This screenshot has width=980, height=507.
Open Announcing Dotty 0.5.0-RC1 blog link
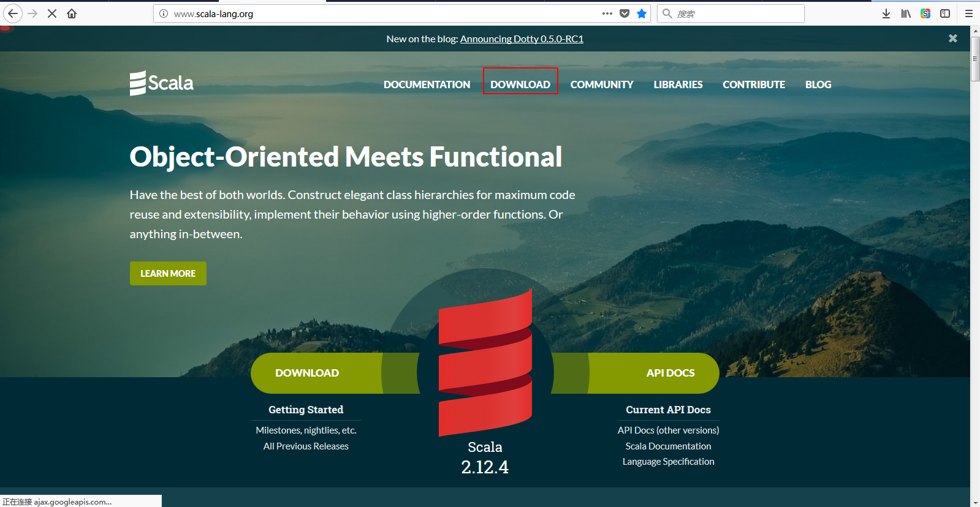(x=522, y=39)
